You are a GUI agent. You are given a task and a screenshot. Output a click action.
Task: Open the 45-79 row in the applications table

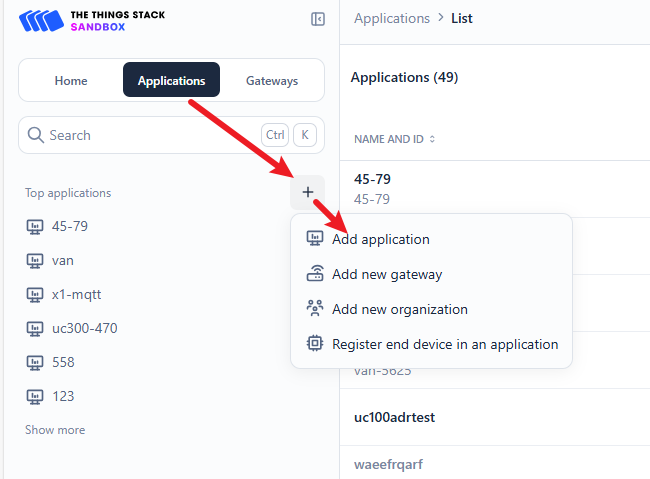pos(495,189)
